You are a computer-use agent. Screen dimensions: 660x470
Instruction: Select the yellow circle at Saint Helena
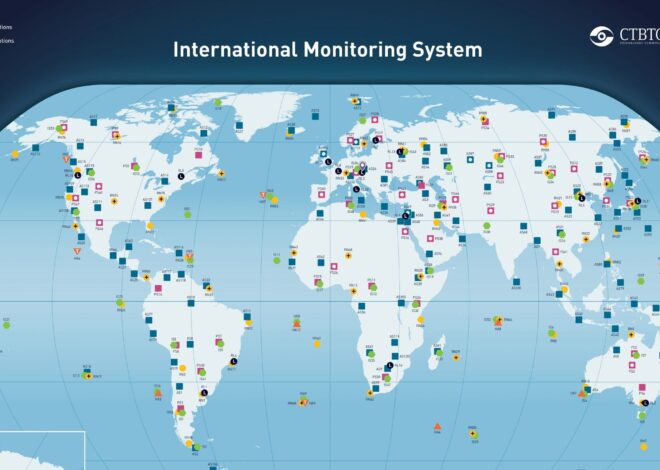coord(317,344)
